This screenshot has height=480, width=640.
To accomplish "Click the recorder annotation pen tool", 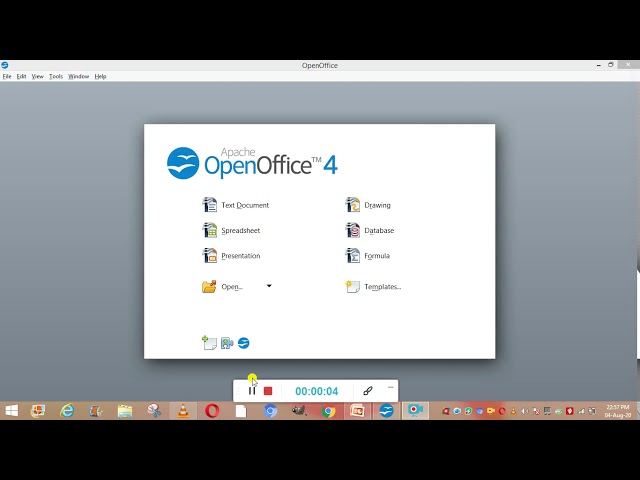I will tap(368, 391).
